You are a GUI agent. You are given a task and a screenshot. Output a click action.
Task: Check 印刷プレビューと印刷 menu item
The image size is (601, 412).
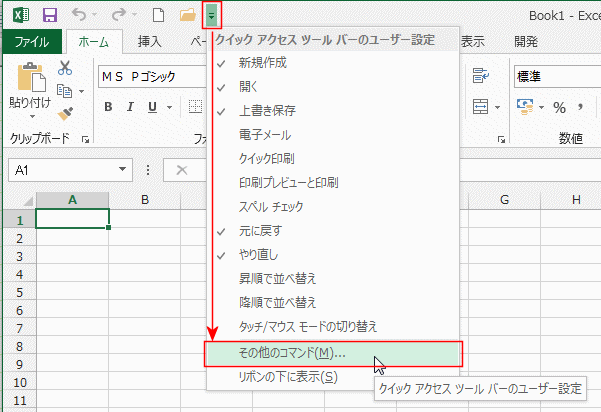tap(333, 183)
